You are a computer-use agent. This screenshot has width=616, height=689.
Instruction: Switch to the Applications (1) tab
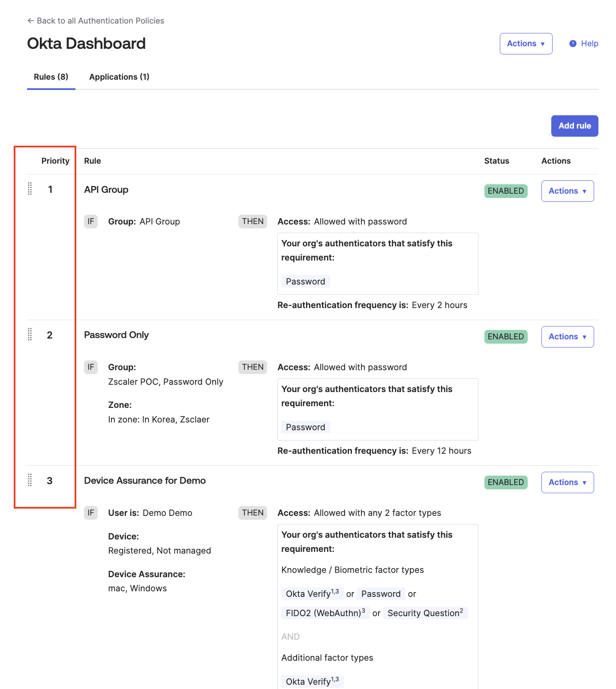click(x=119, y=77)
